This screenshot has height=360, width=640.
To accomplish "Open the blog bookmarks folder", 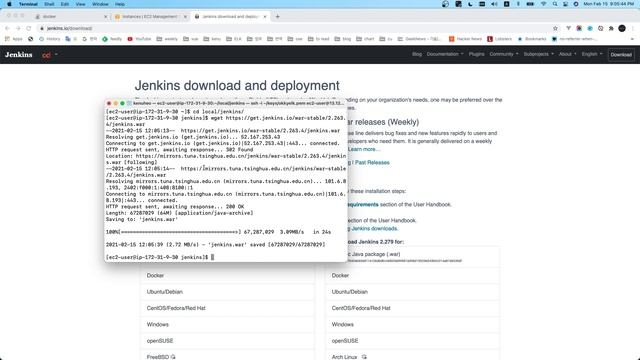I will [343, 39].
